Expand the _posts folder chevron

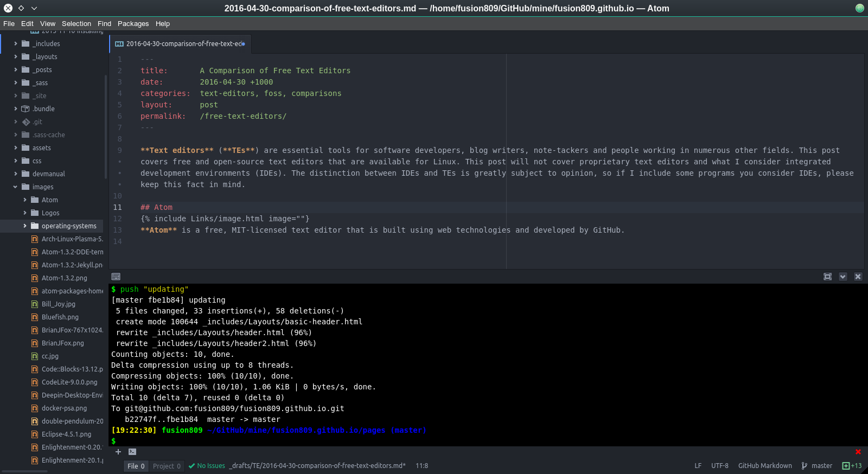16,69
